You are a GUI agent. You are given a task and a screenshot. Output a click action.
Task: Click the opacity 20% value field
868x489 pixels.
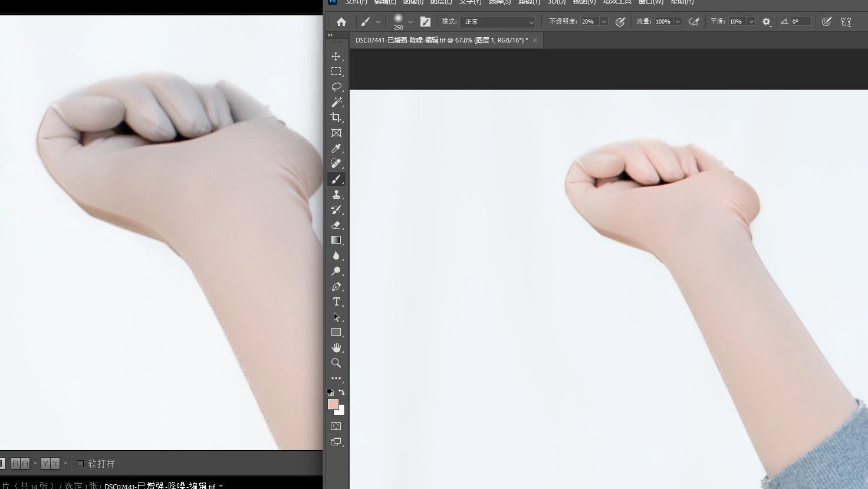click(590, 22)
